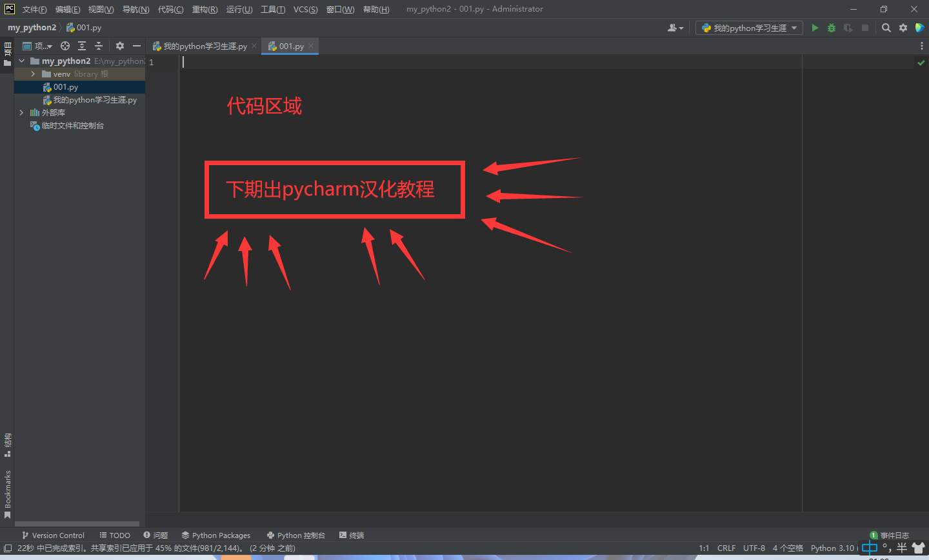Open the 重构(R) menu
This screenshot has width=929, height=560.
coord(205,9)
